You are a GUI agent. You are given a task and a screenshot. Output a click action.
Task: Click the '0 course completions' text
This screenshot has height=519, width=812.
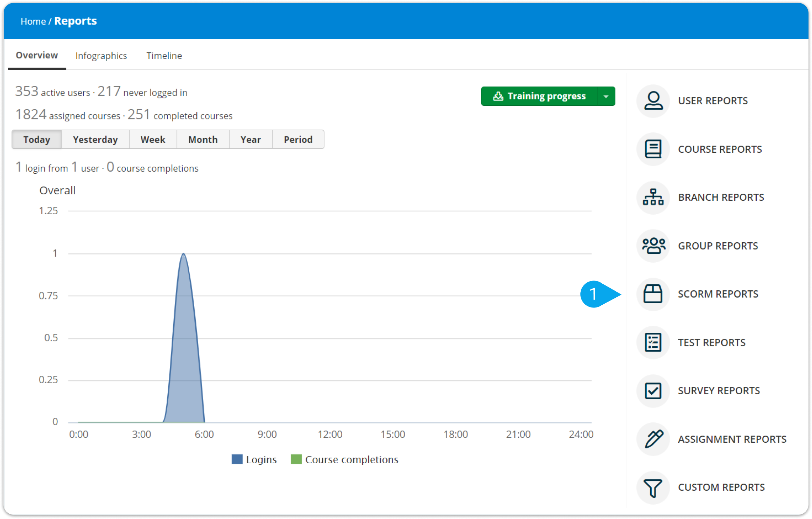click(152, 167)
